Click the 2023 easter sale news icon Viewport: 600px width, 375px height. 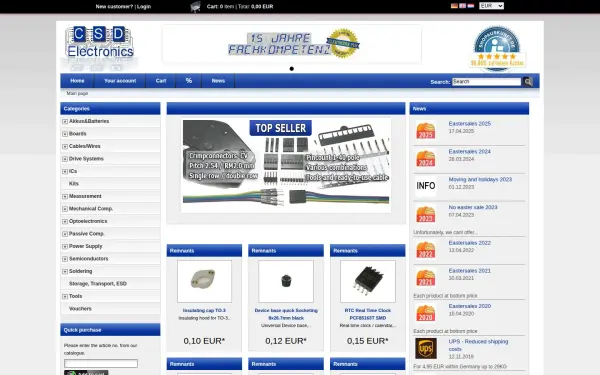point(426,215)
